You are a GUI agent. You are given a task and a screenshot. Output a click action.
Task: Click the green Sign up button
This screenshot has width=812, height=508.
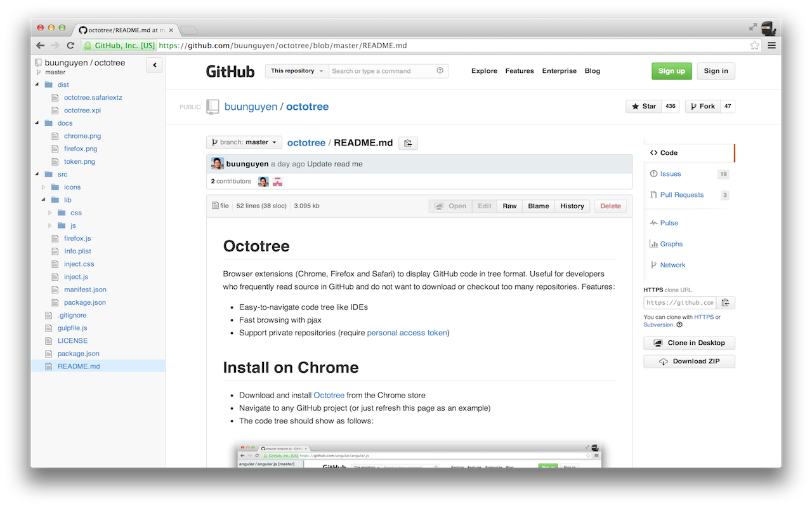tap(671, 71)
